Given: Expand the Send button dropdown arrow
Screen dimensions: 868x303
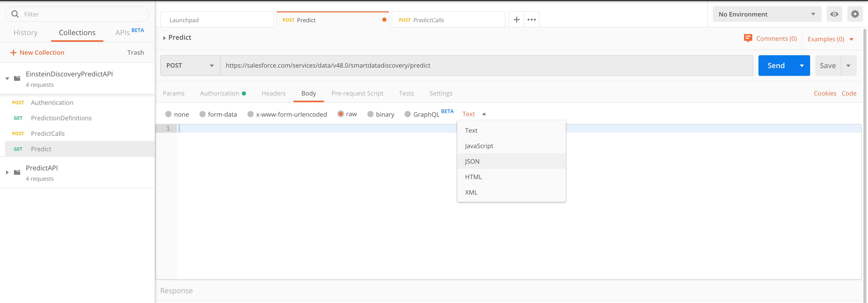Looking at the screenshot, I should (802, 66).
